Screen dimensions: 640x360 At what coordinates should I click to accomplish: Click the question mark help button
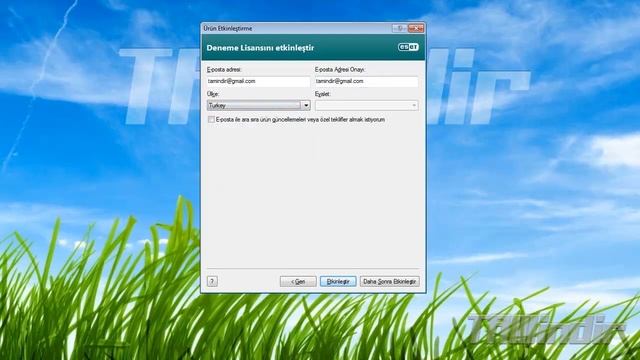[212, 281]
